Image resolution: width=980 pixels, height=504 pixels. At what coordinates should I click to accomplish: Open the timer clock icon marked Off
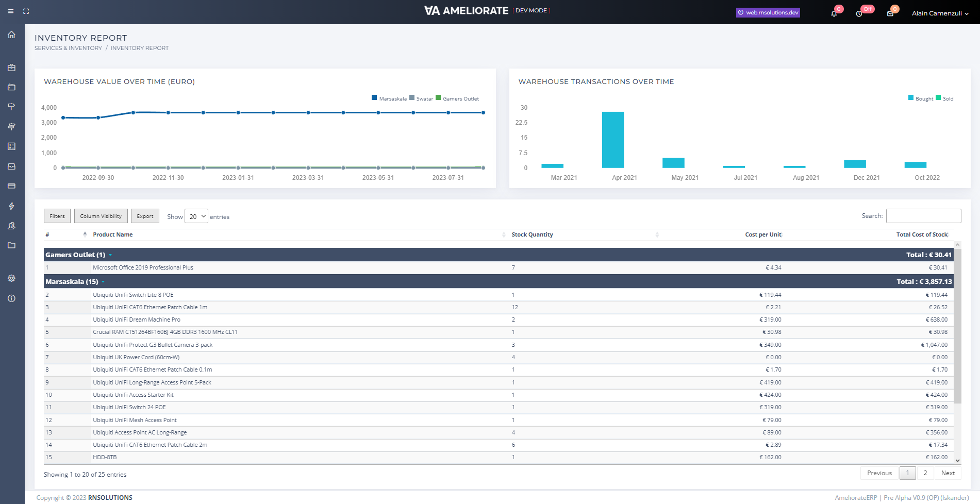859,13
